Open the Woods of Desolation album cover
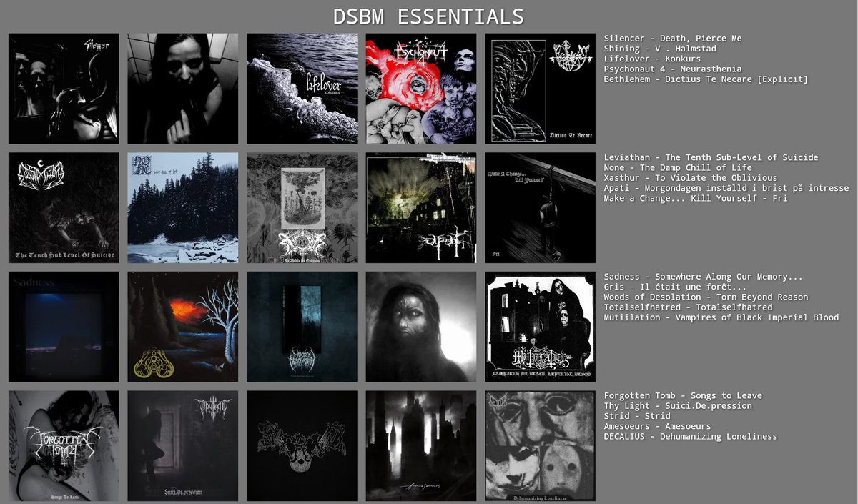This screenshot has width=858, height=504. point(302,327)
